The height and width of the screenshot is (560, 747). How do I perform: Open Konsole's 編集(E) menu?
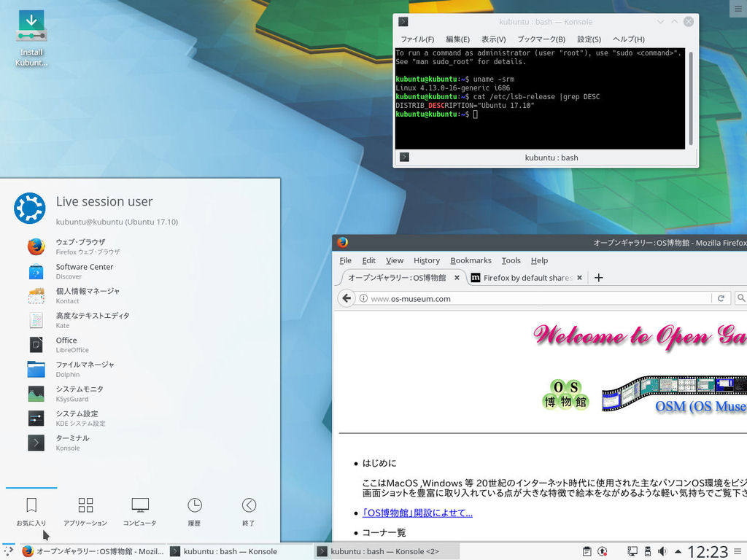(458, 39)
